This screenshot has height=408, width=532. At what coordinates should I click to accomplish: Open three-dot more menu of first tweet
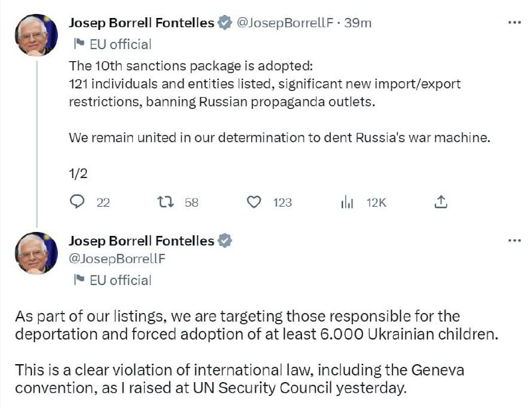pyautogui.click(x=514, y=23)
